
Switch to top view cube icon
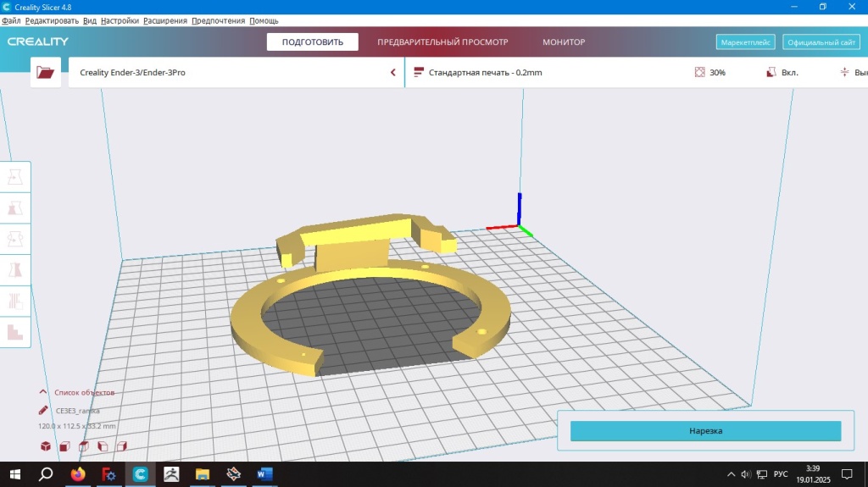tap(84, 446)
